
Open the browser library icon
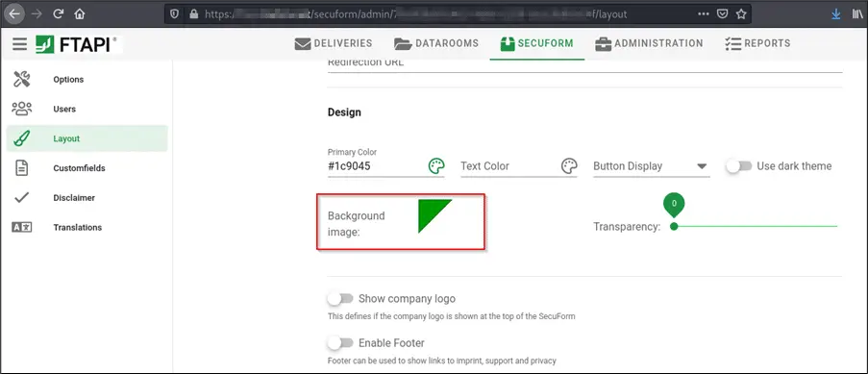(x=857, y=13)
